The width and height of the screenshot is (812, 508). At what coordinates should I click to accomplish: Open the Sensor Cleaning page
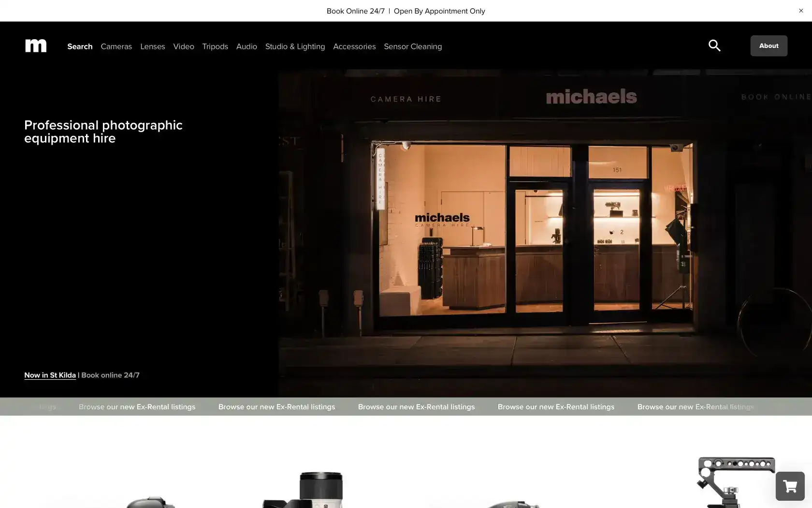point(413,46)
